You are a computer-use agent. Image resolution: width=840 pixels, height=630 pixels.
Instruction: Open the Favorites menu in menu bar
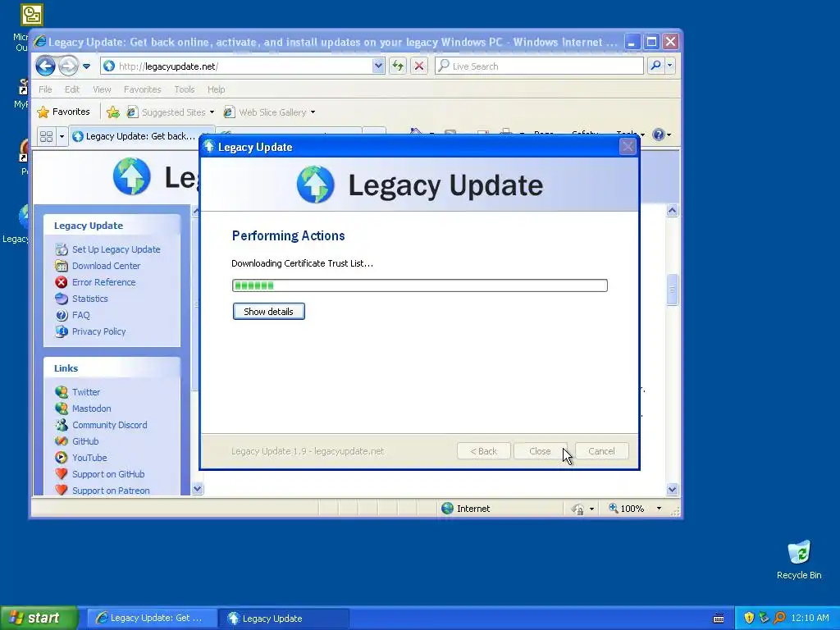tap(142, 89)
